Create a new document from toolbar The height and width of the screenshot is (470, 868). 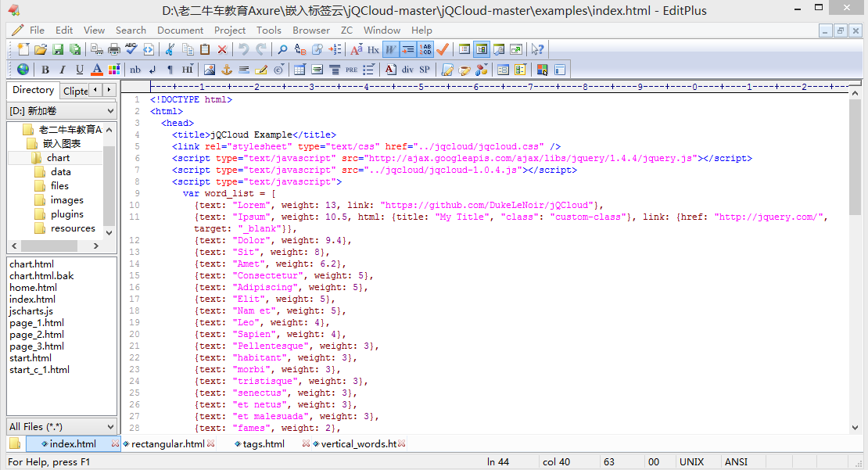23,49
